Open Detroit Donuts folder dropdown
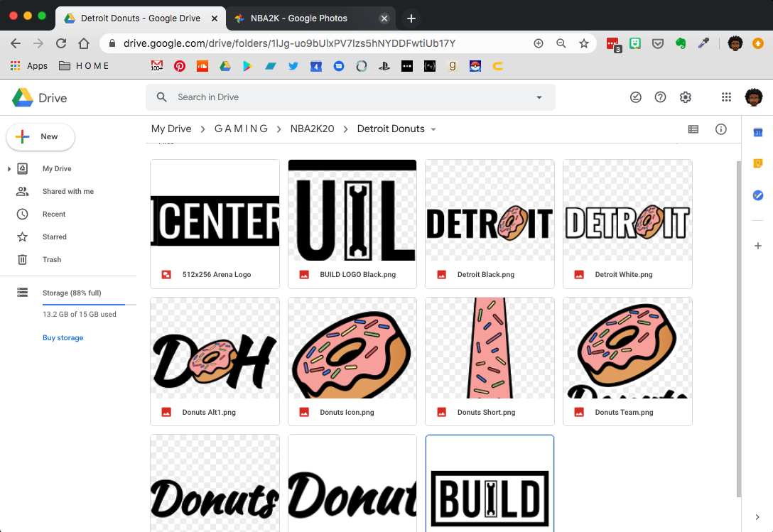 [433, 129]
